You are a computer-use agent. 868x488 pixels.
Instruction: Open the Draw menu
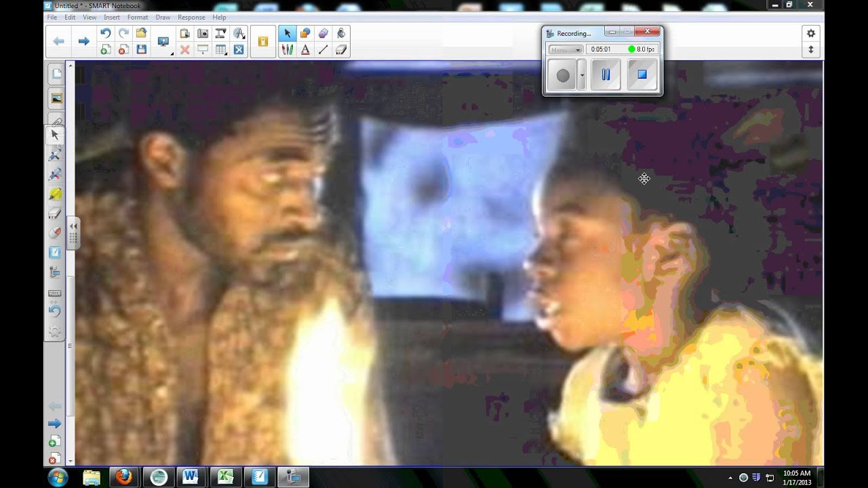pos(163,17)
